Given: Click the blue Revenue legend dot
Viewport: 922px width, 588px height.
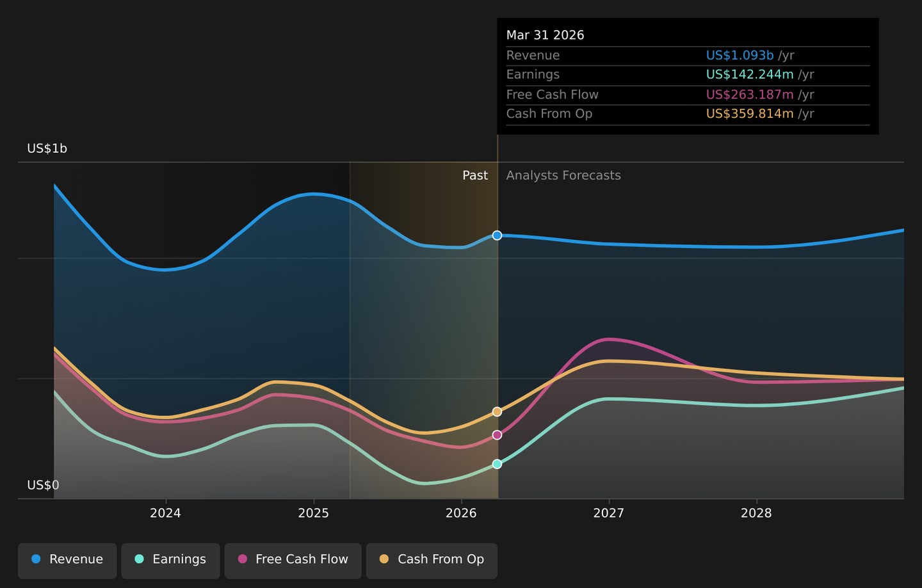Looking at the screenshot, I should point(36,559).
